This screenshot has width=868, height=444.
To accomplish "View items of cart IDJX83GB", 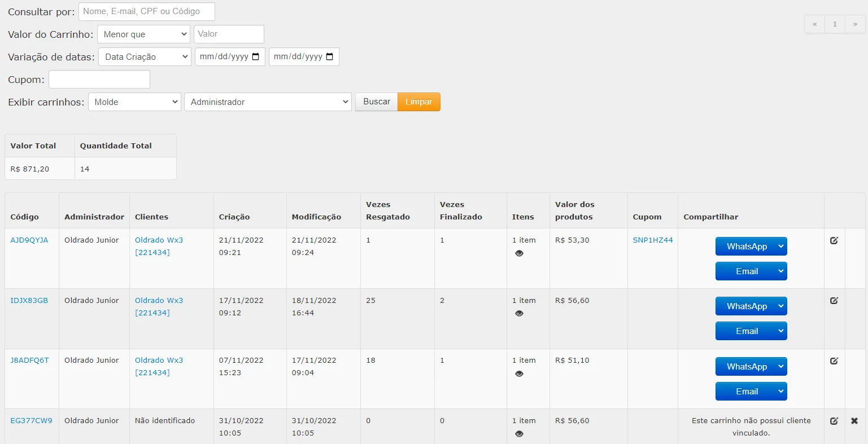I will [x=520, y=314].
